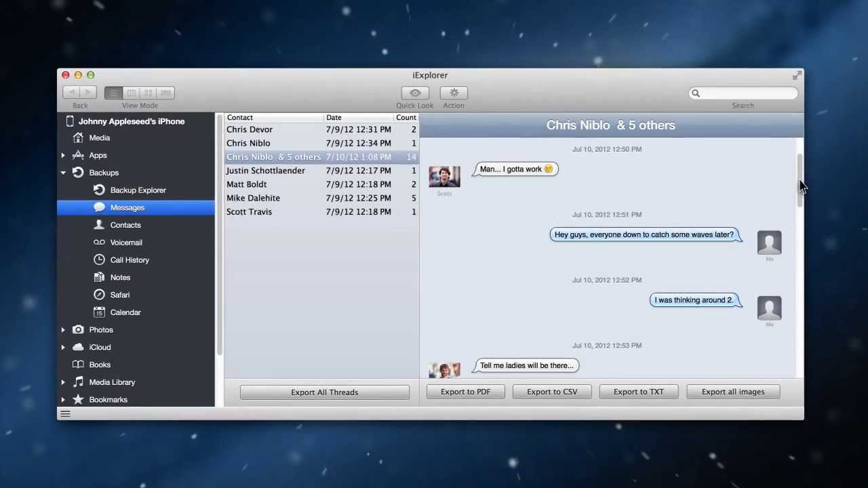Open Backup Explorer icon

(99, 190)
